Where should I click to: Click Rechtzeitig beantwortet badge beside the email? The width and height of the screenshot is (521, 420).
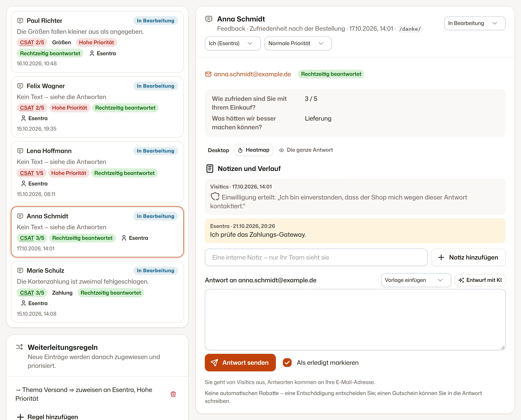click(331, 74)
